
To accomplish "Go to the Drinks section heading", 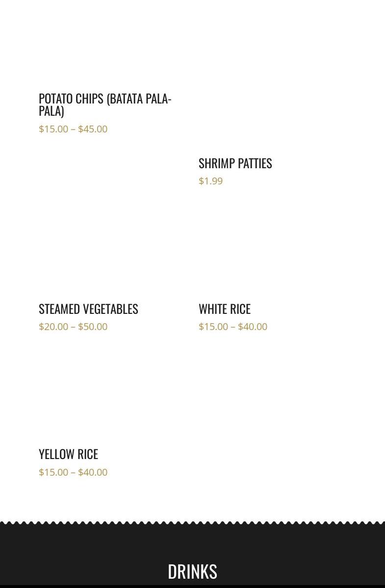I will (x=192, y=571).
